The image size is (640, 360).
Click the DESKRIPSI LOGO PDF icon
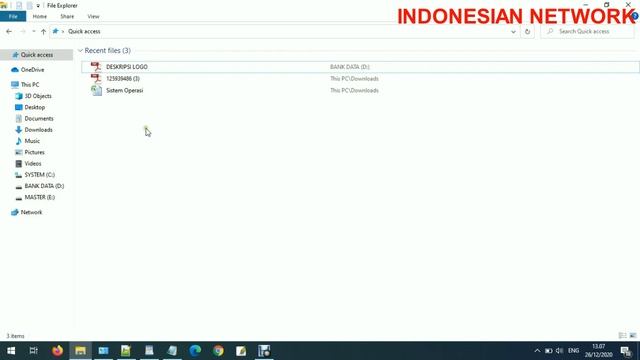tap(96, 67)
